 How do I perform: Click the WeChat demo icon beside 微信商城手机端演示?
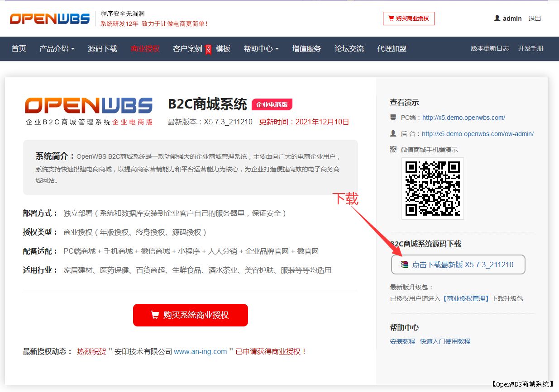point(393,148)
